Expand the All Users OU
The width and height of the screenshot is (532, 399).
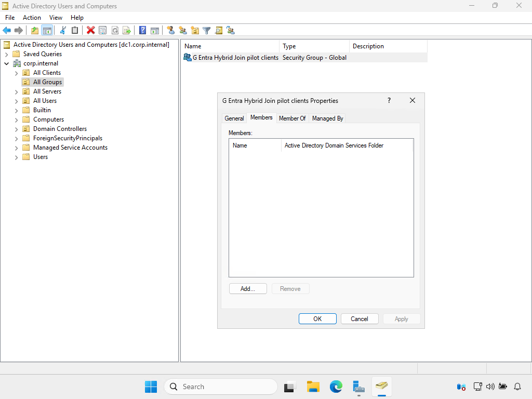click(x=16, y=101)
